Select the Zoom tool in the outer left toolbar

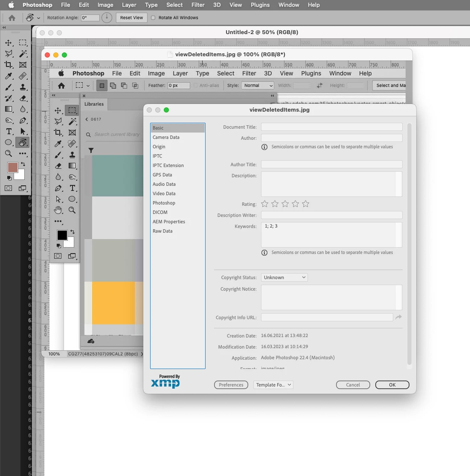point(9,153)
